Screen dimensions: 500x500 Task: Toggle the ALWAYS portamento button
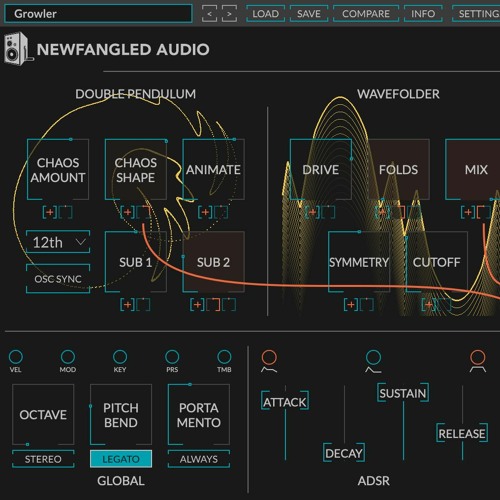pos(199,459)
